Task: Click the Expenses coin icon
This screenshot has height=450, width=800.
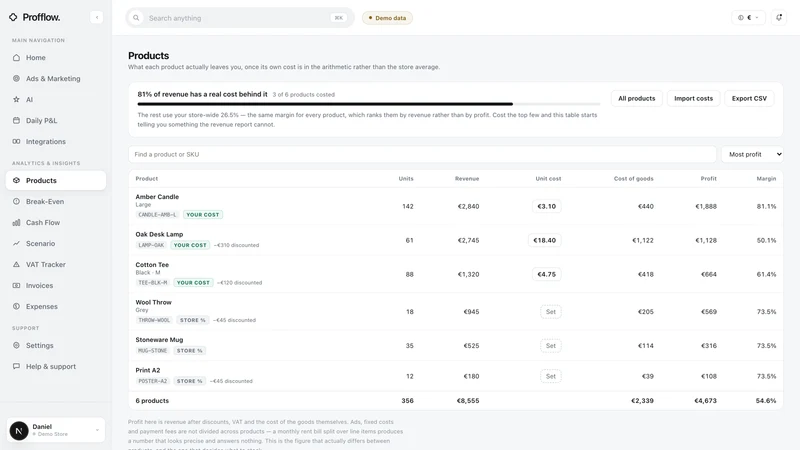Action: pyautogui.click(x=16, y=306)
